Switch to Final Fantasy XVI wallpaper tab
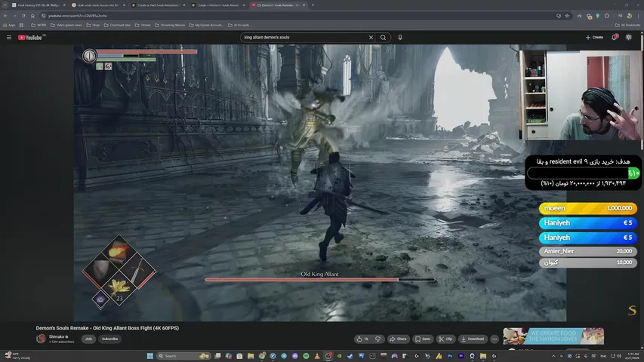Screen dimensions: 644x362 [x=39, y=5]
